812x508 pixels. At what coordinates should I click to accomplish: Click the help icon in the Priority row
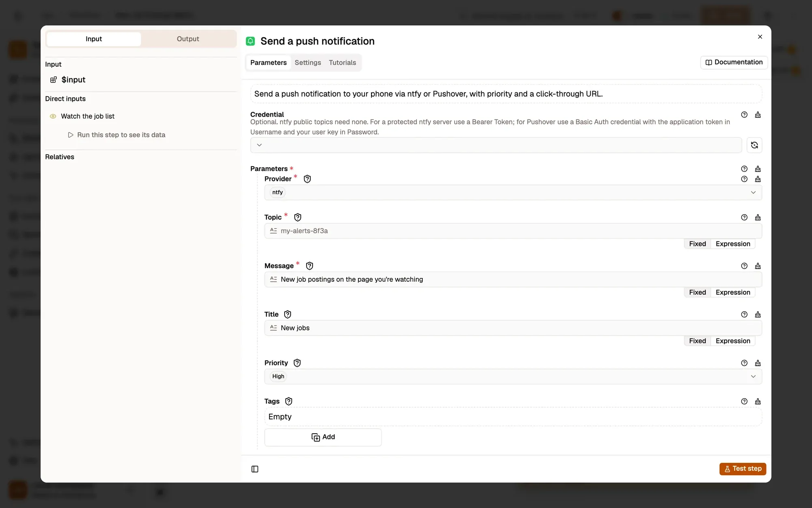click(744, 363)
